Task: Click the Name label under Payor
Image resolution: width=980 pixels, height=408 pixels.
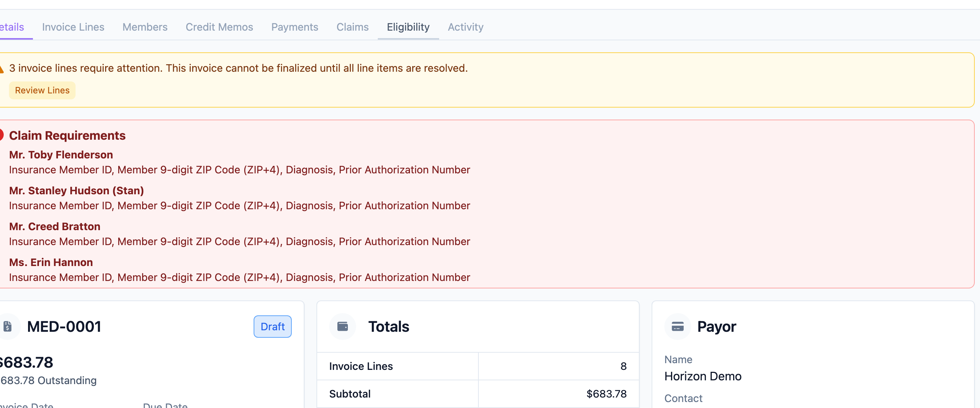Action: (x=678, y=359)
